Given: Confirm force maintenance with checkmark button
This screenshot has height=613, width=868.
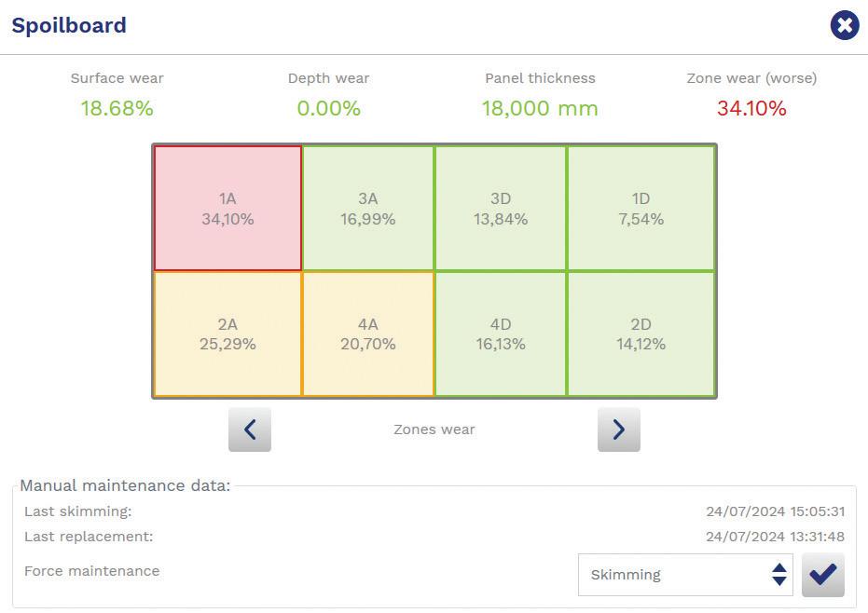Looking at the screenshot, I should click(822, 575).
